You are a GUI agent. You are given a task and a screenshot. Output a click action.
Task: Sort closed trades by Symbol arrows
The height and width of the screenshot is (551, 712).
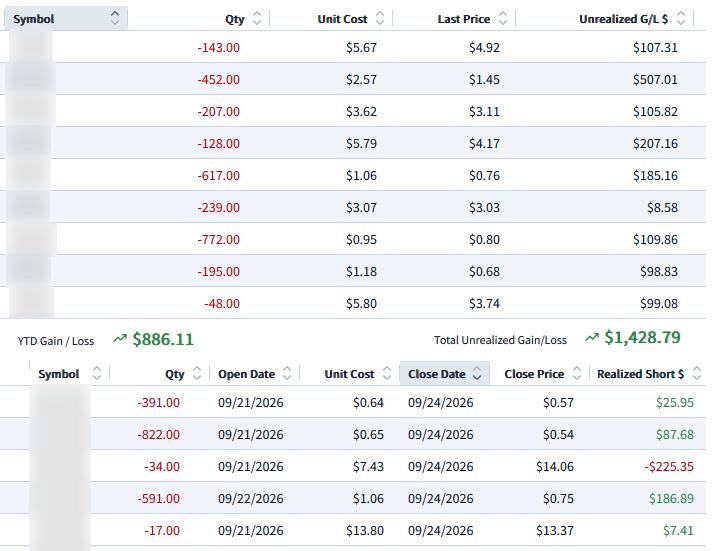click(97, 373)
